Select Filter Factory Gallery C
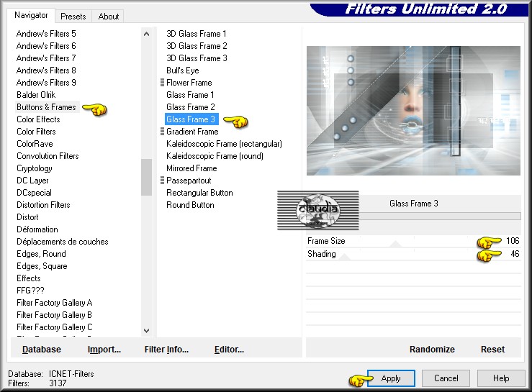This screenshot has width=532, height=392. coord(55,327)
